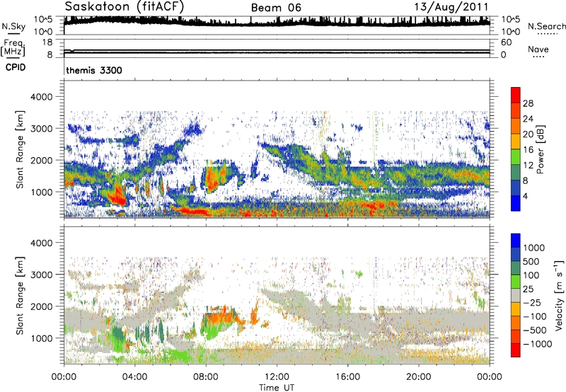566x392 pixels.
Task: Click the 'Nave' legend label
Action: (538, 49)
